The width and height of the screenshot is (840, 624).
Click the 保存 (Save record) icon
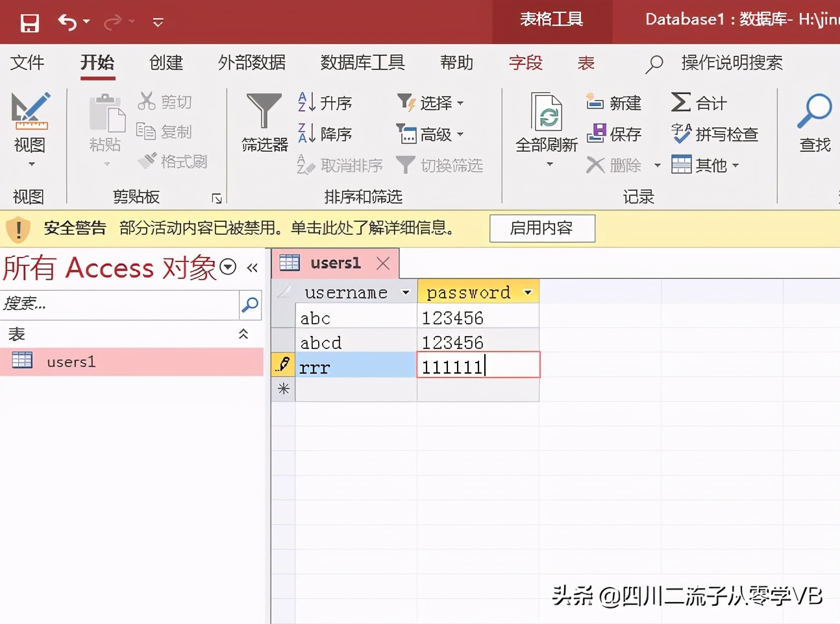coord(616,134)
